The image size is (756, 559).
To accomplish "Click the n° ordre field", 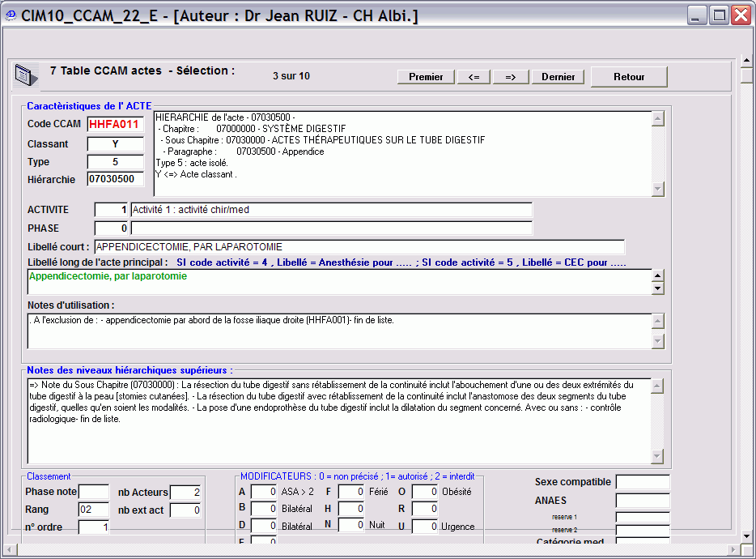I will [x=94, y=527].
